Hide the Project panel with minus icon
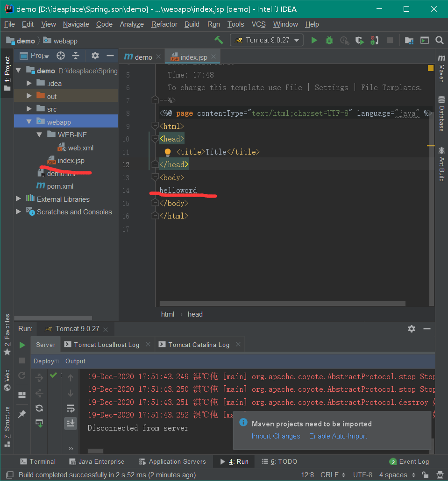Image resolution: width=448 pixels, height=481 pixels. point(110,56)
